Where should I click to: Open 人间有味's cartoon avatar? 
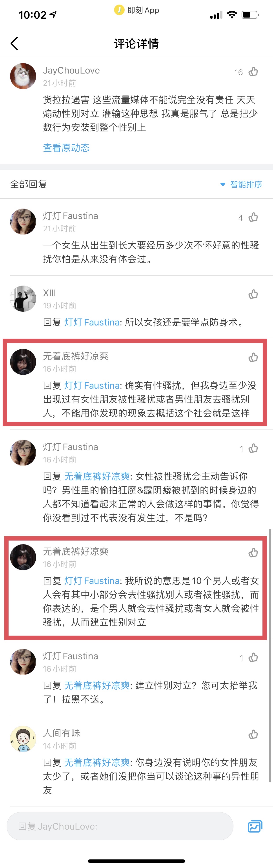tap(23, 739)
